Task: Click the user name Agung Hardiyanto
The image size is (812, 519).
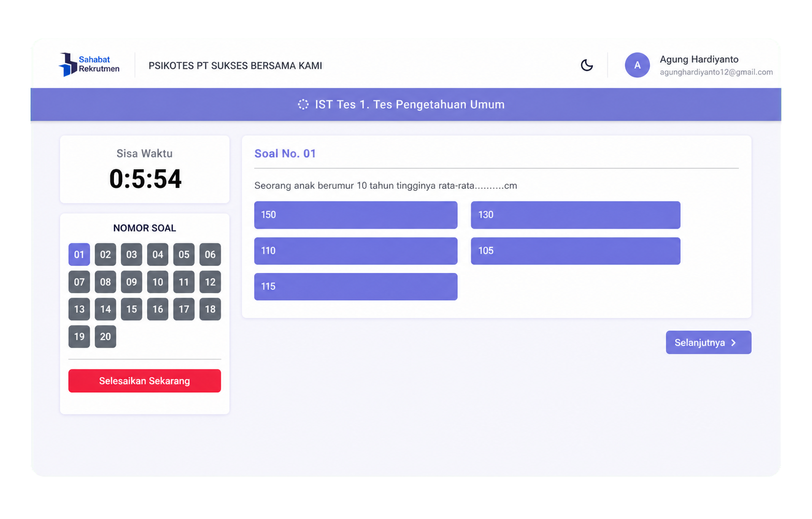Action: tap(699, 60)
